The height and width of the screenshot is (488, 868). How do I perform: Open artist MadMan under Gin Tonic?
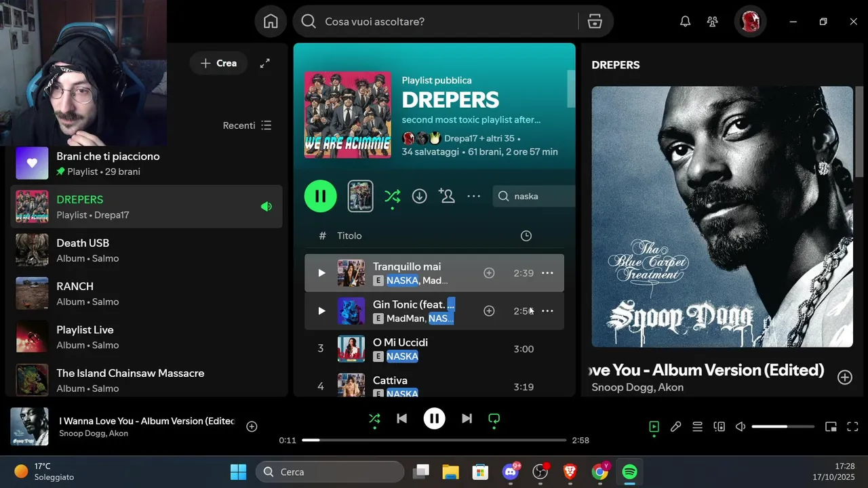point(406,318)
